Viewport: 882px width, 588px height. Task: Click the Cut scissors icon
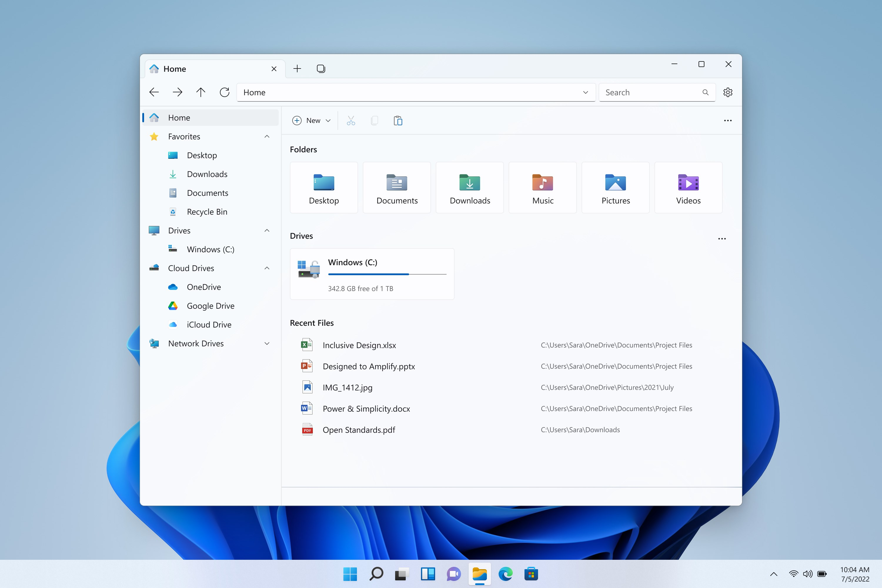coord(351,120)
